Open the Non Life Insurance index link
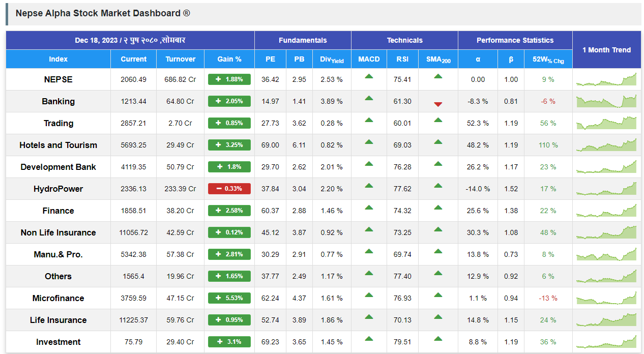The image size is (644, 354). tap(58, 233)
